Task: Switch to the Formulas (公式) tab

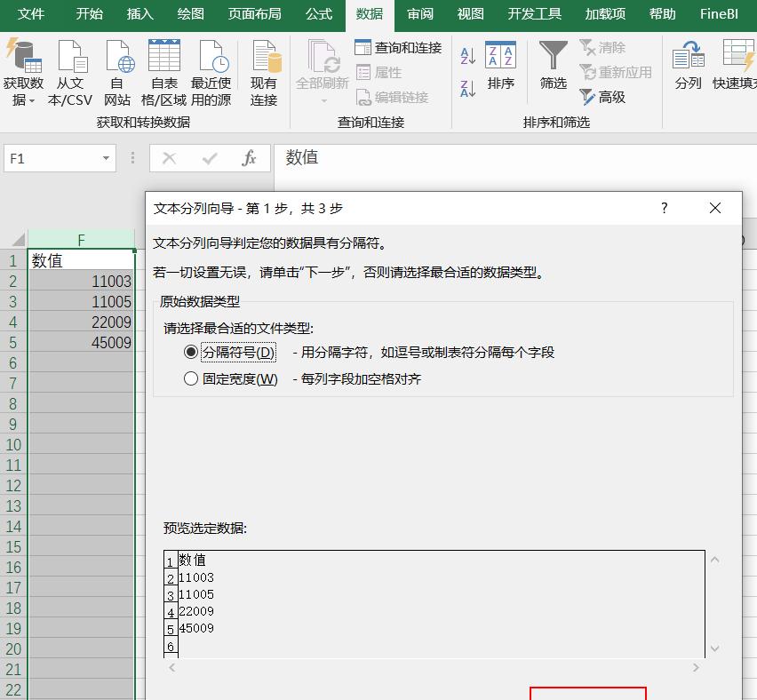Action: (319, 14)
